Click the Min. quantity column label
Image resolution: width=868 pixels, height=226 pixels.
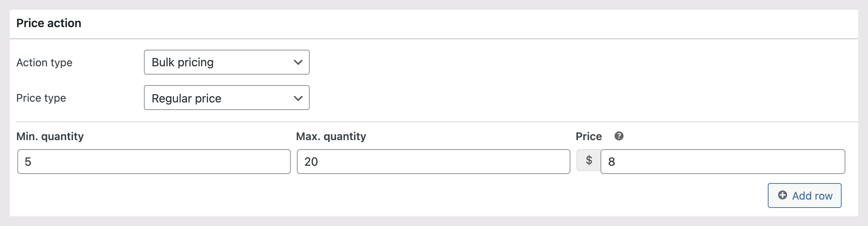point(50,136)
